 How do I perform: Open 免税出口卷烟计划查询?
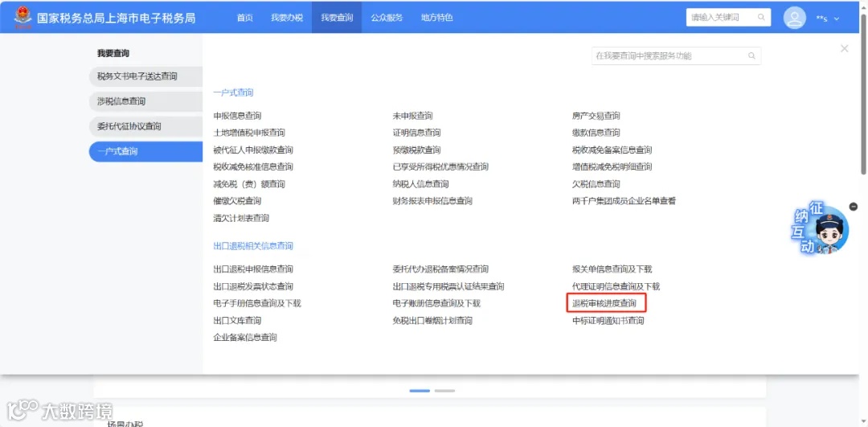[x=432, y=321]
